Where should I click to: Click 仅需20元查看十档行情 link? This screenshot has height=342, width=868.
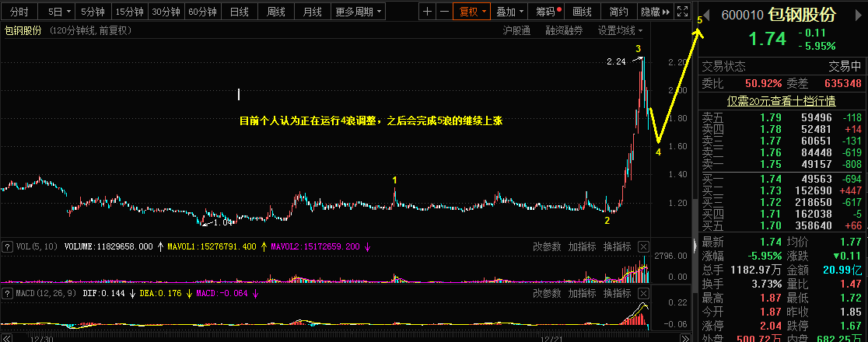coord(781,101)
